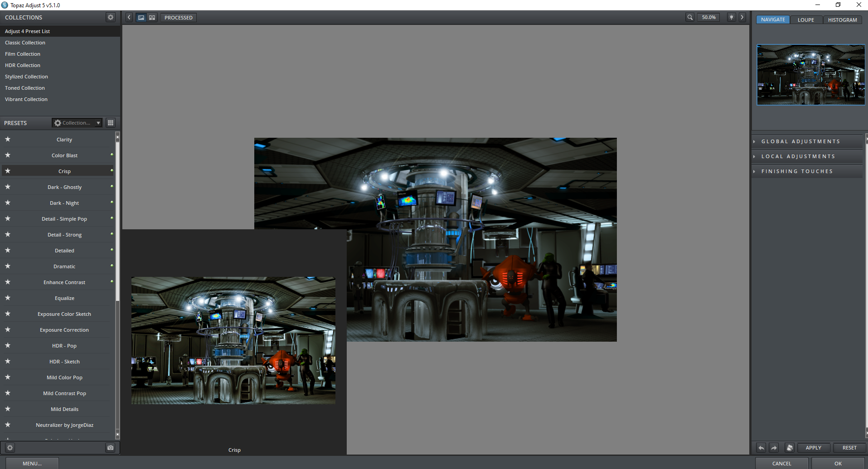
Task: Click the zoom magnifier icon
Action: (x=690, y=17)
